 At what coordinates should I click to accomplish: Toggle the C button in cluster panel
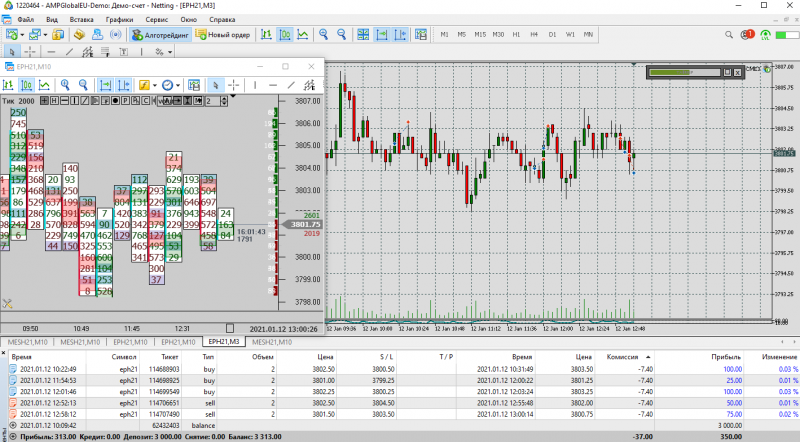tap(145, 101)
